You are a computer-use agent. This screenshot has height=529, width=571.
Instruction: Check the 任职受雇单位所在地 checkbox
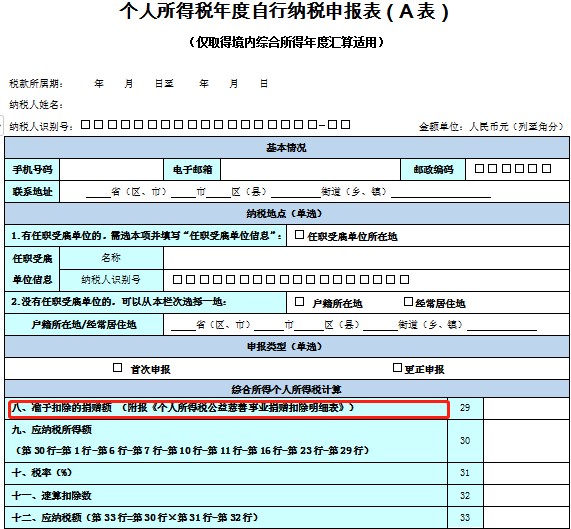click(299, 235)
